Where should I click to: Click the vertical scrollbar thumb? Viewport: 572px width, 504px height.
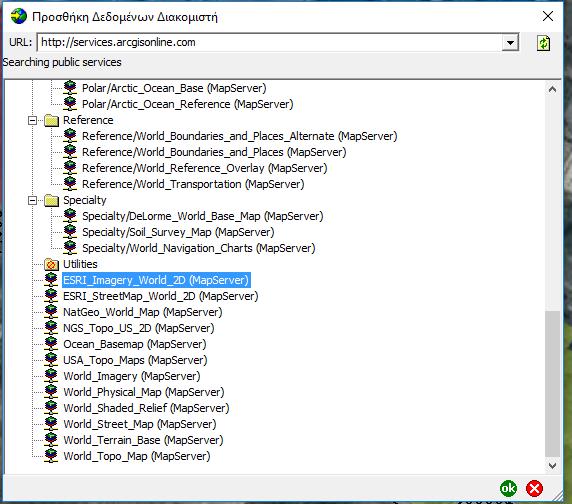click(552, 383)
